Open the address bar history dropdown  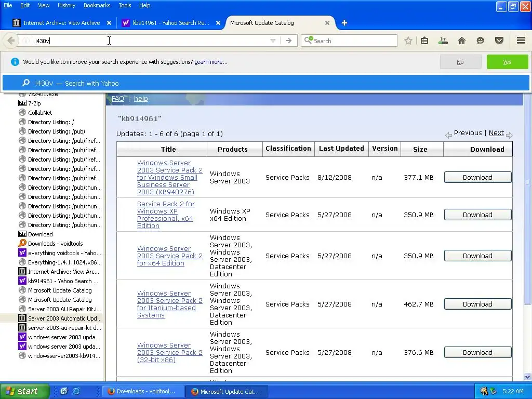click(273, 41)
